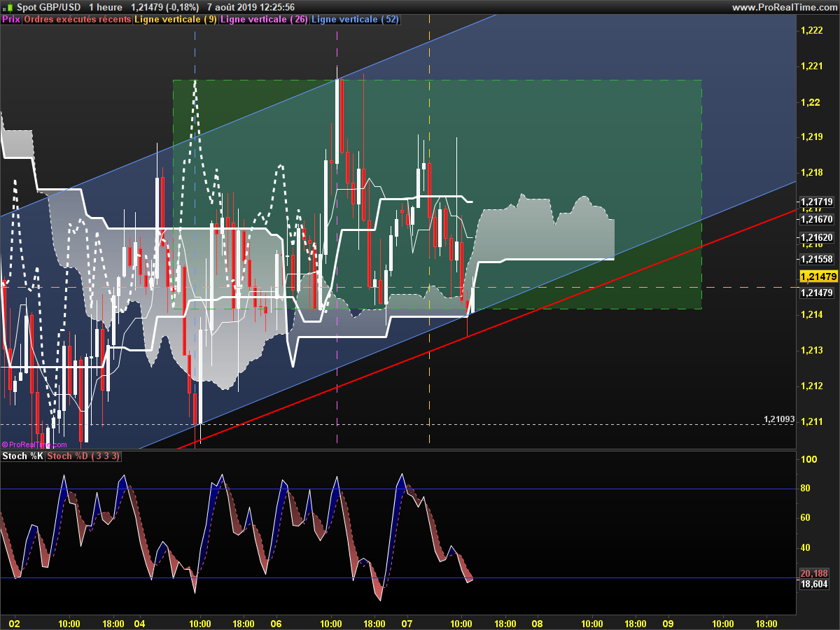Click the 07 date label on time axis

pos(407,623)
